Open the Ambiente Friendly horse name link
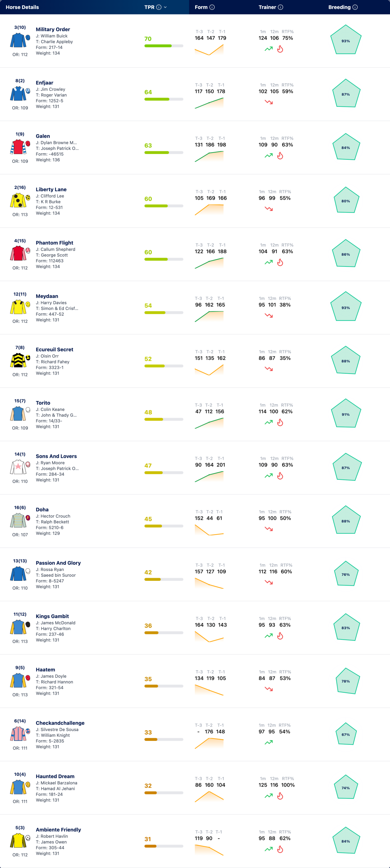The height and width of the screenshot is (868, 390). [58, 830]
